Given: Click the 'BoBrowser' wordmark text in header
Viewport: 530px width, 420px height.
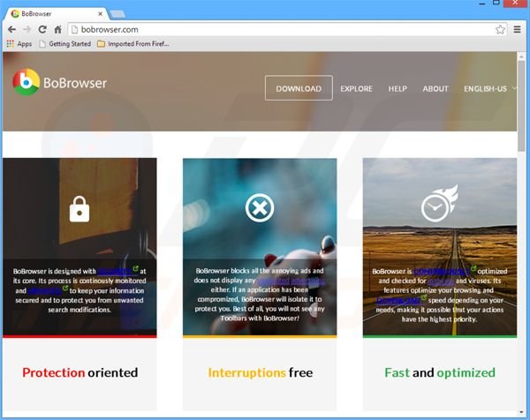Looking at the screenshot, I should coord(75,83).
